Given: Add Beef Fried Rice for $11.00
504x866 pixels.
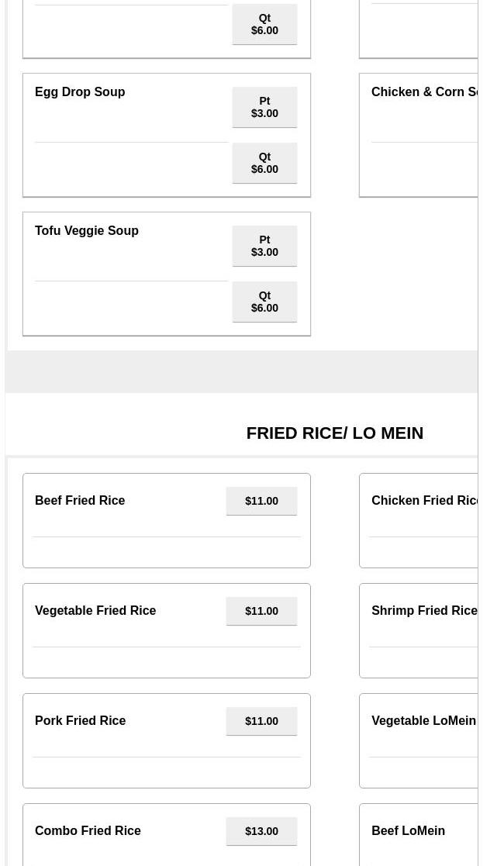Looking at the screenshot, I should click(x=261, y=501).
